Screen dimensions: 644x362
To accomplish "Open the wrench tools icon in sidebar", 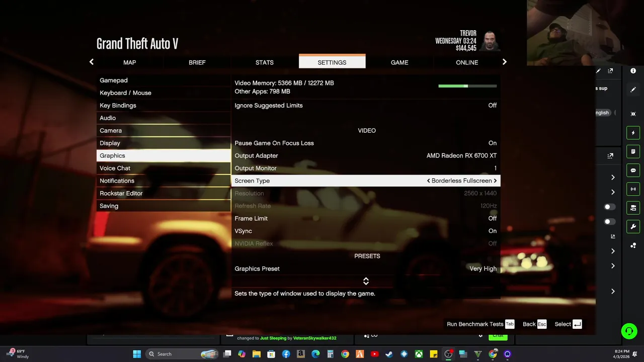I will pos(633,227).
